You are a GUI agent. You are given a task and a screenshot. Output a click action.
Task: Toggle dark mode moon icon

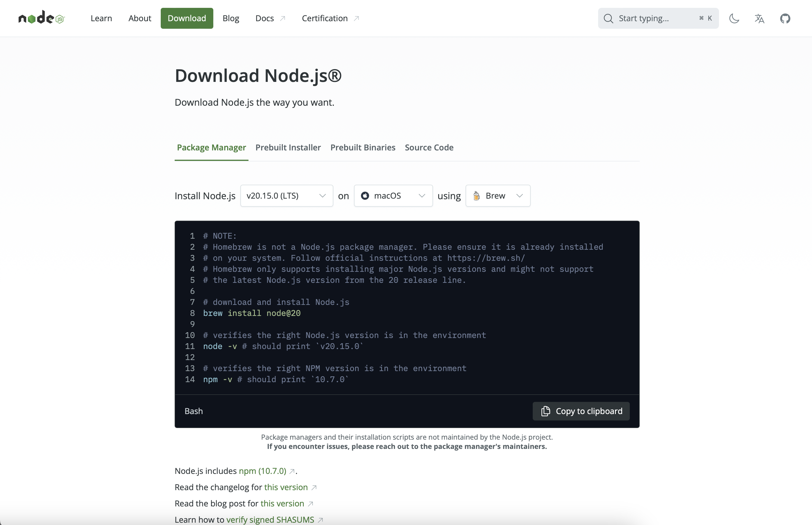coord(734,18)
